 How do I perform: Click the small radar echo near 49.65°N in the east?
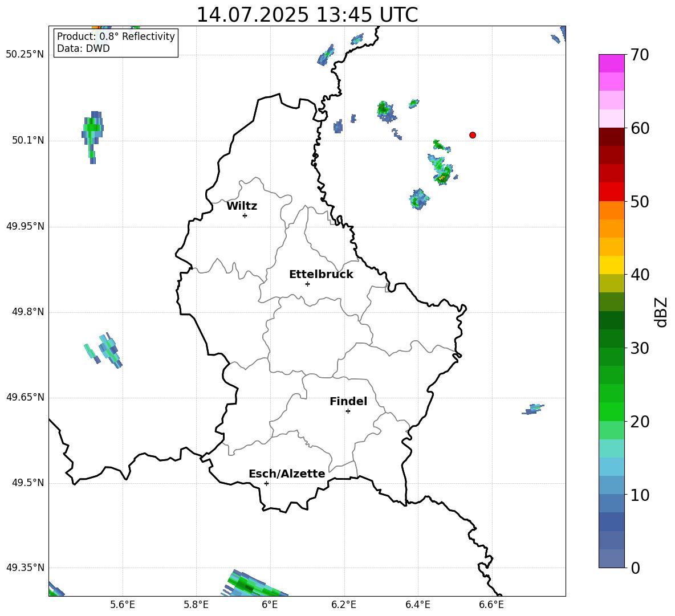[x=533, y=409]
